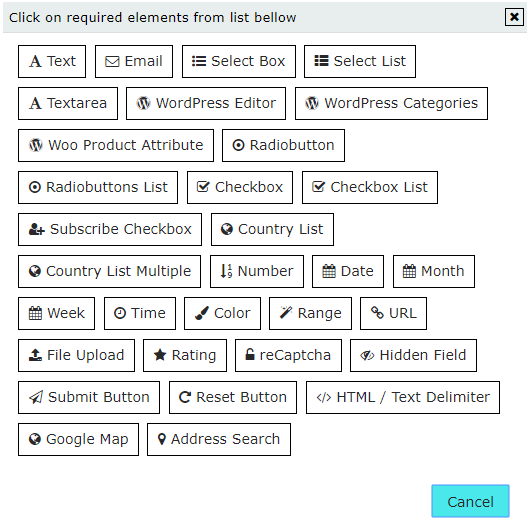
Task: Add the star Rating element
Action: click(x=185, y=356)
